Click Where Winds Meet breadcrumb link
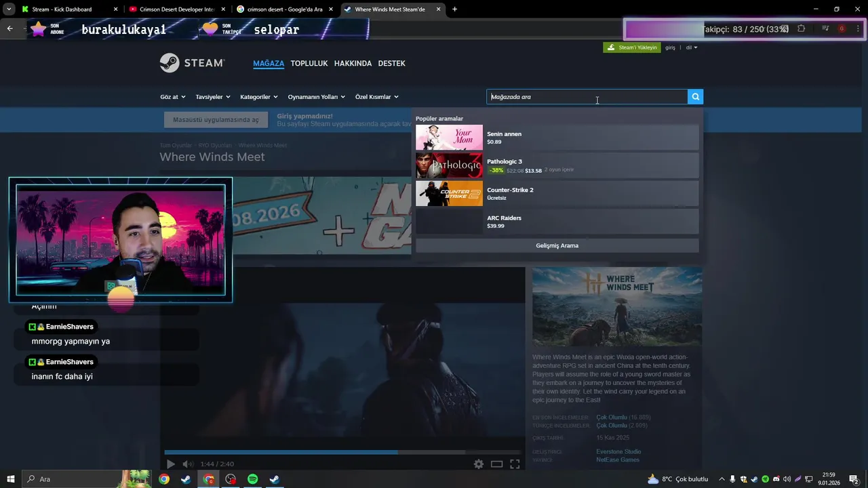This screenshot has height=488, width=868. tap(262, 145)
